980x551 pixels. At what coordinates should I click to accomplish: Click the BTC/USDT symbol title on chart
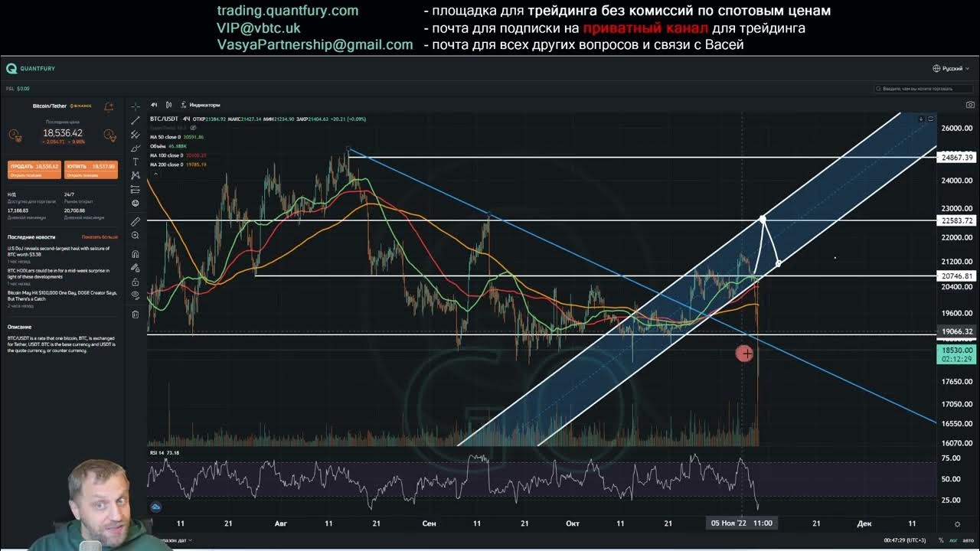click(x=164, y=119)
